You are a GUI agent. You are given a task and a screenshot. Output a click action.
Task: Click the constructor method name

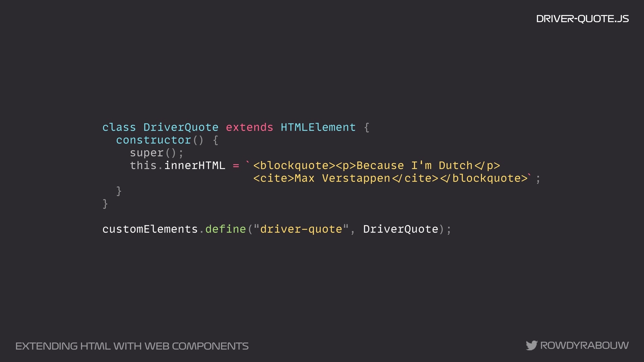[x=153, y=140]
